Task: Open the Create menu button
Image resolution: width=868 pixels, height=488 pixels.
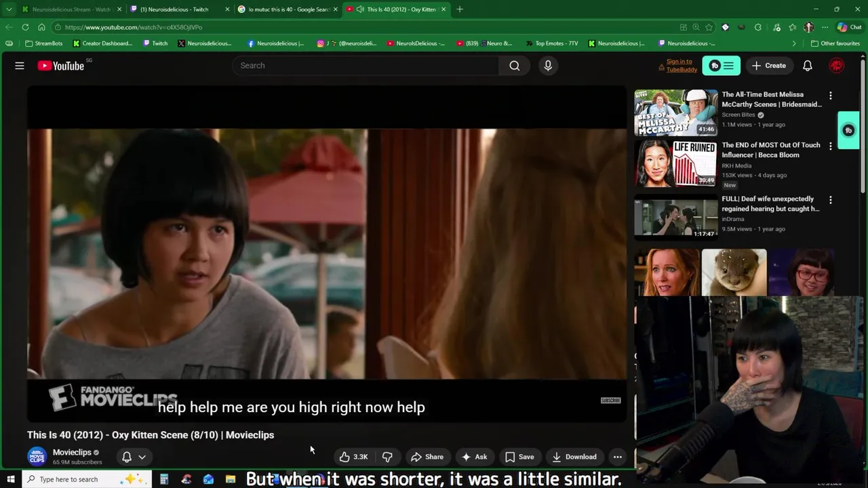Action: (768, 66)
